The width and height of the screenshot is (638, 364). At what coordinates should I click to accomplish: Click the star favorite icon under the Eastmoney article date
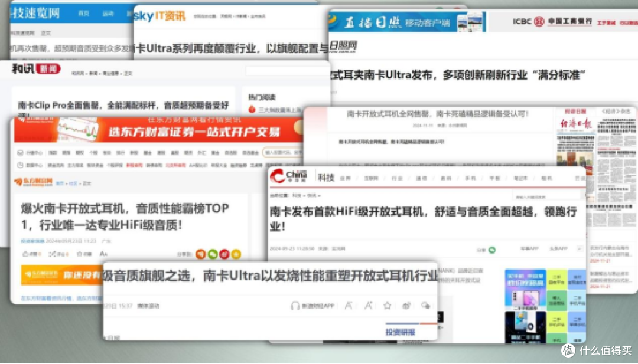click(x=80, y=254)
